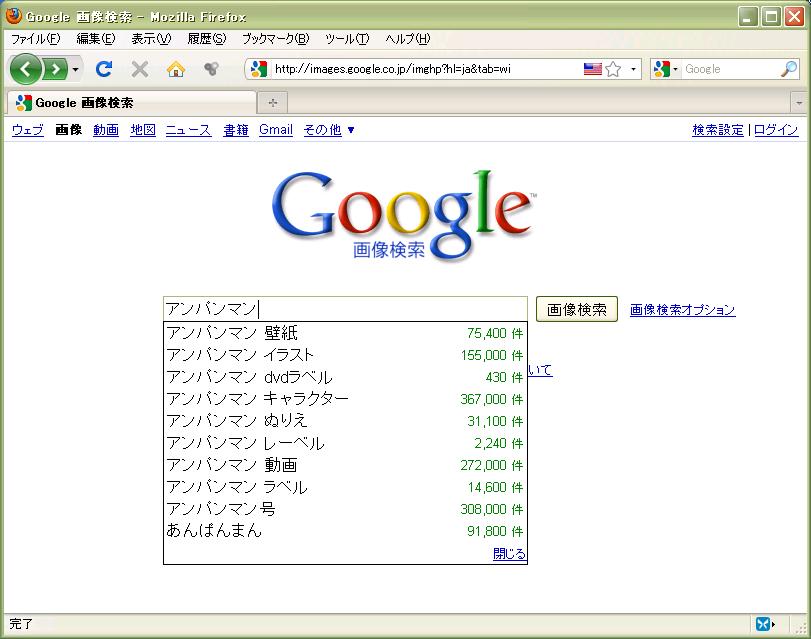
Task: Click the URL address field
Action: 427,69
